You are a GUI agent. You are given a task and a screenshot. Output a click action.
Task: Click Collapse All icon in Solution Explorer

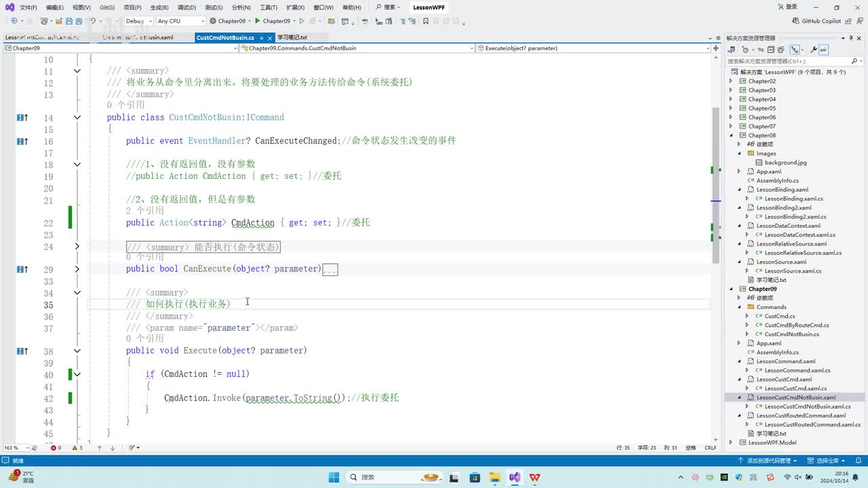click(772, 49)
